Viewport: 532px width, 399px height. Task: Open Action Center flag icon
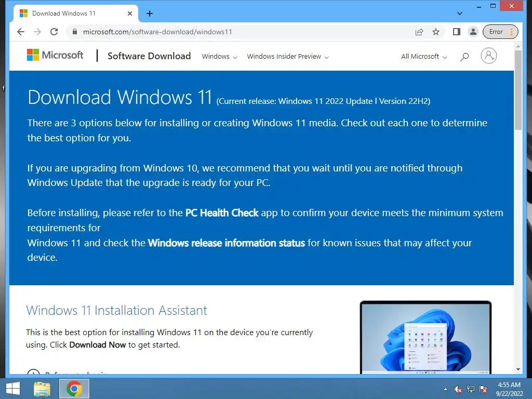(483, 389)
